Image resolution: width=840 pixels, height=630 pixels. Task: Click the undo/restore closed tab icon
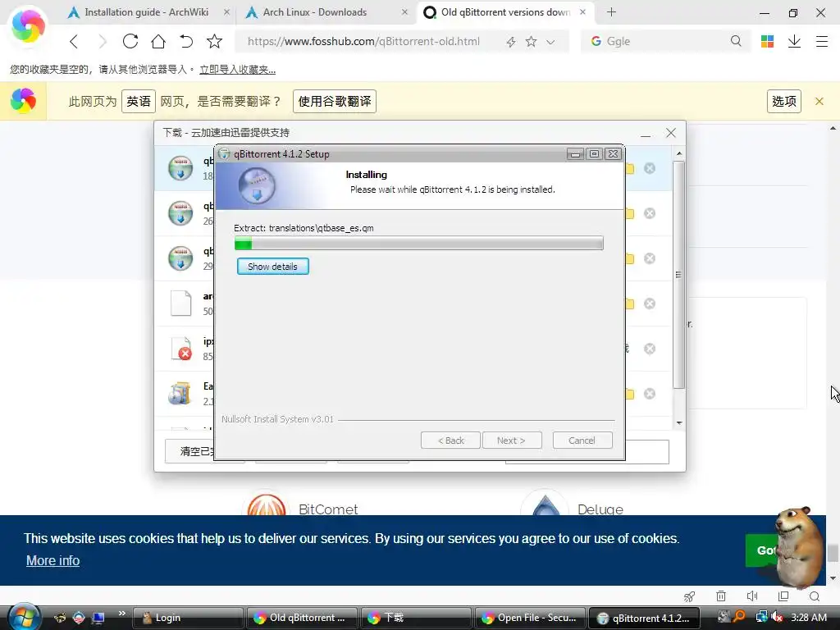pos(186,41)
